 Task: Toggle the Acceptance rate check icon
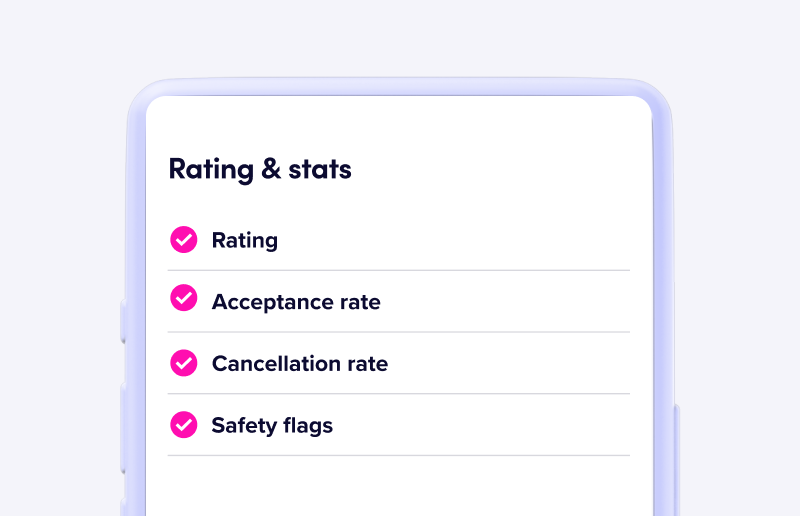pos(184,301)
